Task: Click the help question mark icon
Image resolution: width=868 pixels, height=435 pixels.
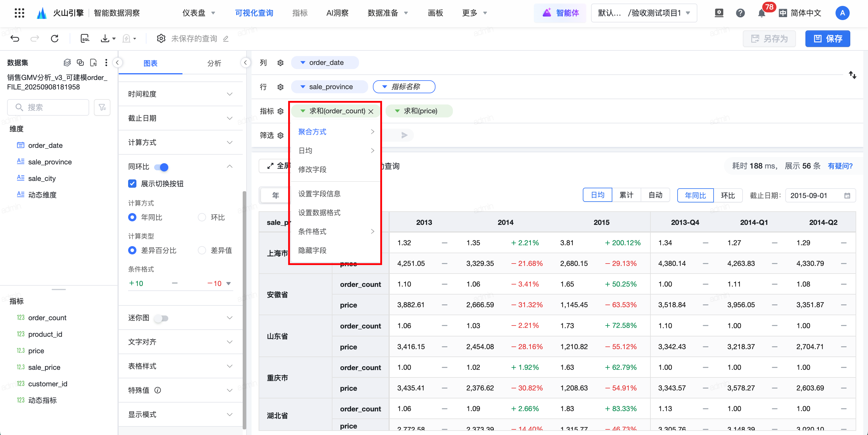Action: tap(740, 13)
